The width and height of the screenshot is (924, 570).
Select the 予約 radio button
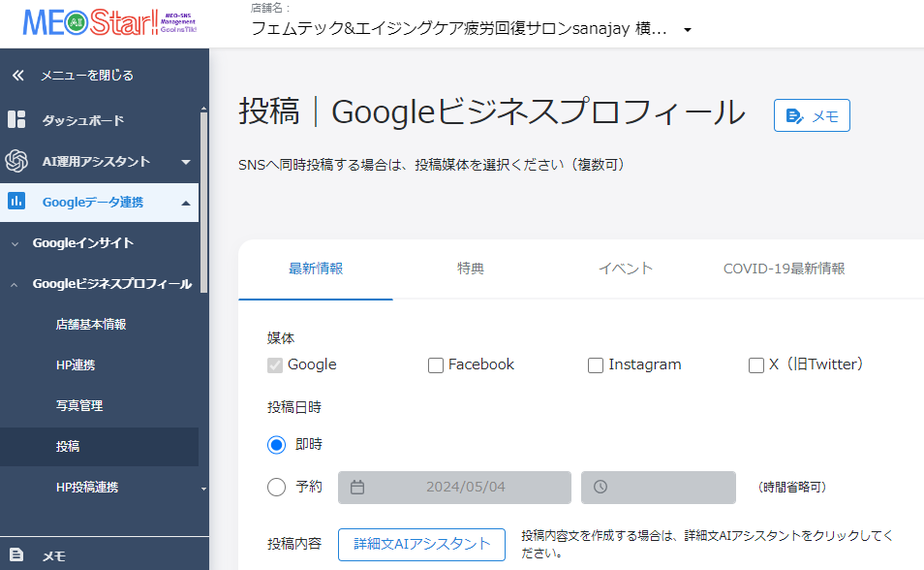[x=277, y=487]
